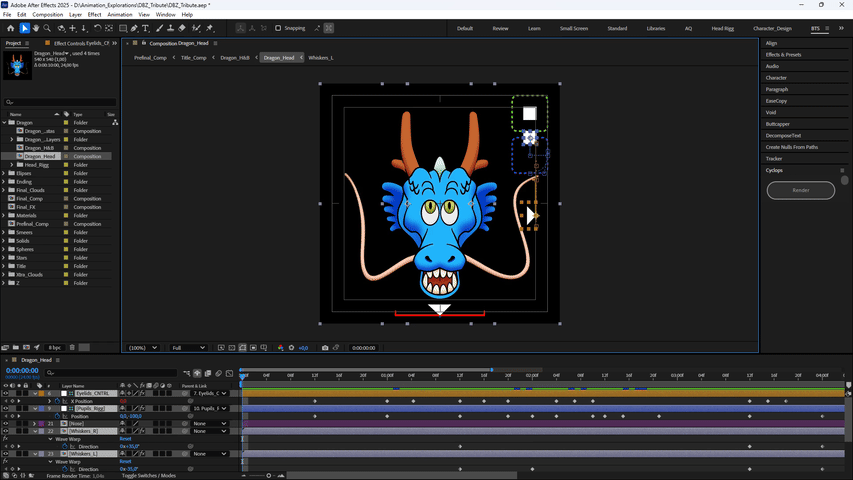Image resolution: width=853 pixels, height=480 pixels.
Task: Click the trash icon in Project panel
Action: pyautogui.click(x=72, y=347)
